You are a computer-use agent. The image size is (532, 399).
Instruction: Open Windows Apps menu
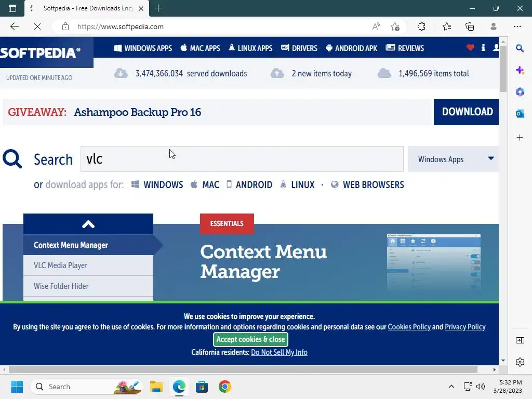click(143, 48)
